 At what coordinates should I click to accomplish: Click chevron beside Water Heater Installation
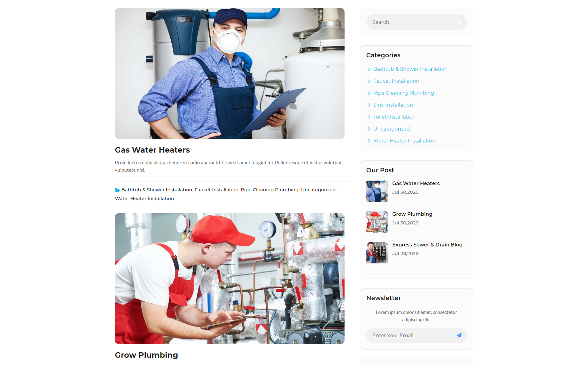point(369,141)
